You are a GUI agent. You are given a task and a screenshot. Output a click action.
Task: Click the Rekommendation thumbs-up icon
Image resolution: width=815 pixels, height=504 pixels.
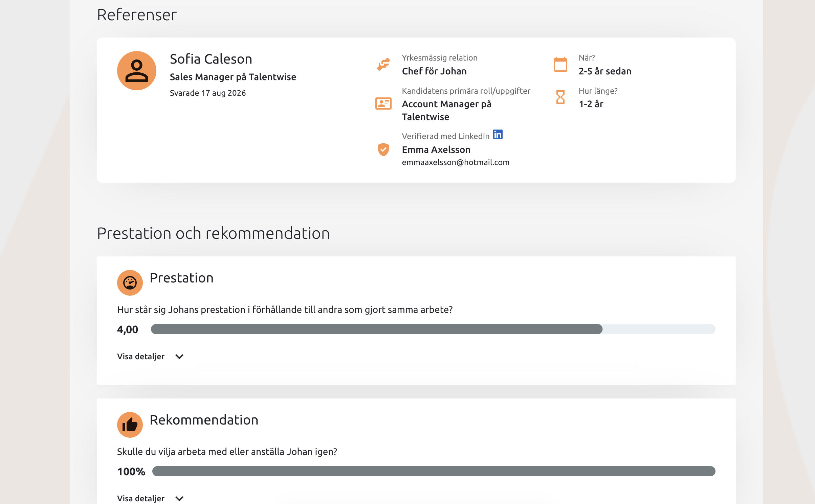(x=130, y=425)
